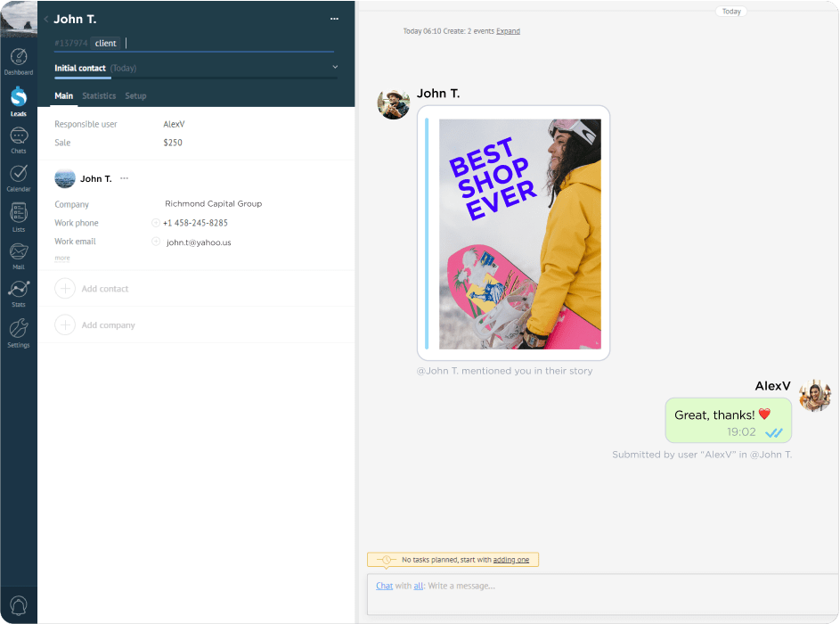Open the Calendar sidebar icon
This screenshot has width=840, height=624.
18,177
